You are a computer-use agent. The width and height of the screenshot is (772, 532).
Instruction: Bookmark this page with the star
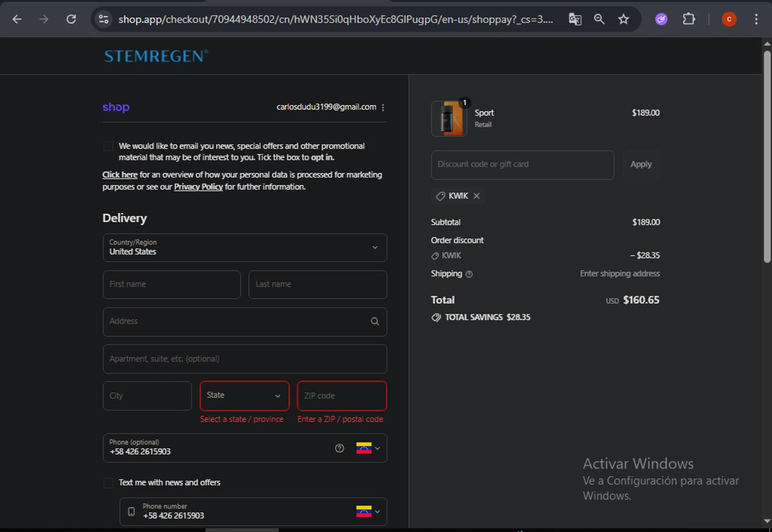(x=624, y=19)
